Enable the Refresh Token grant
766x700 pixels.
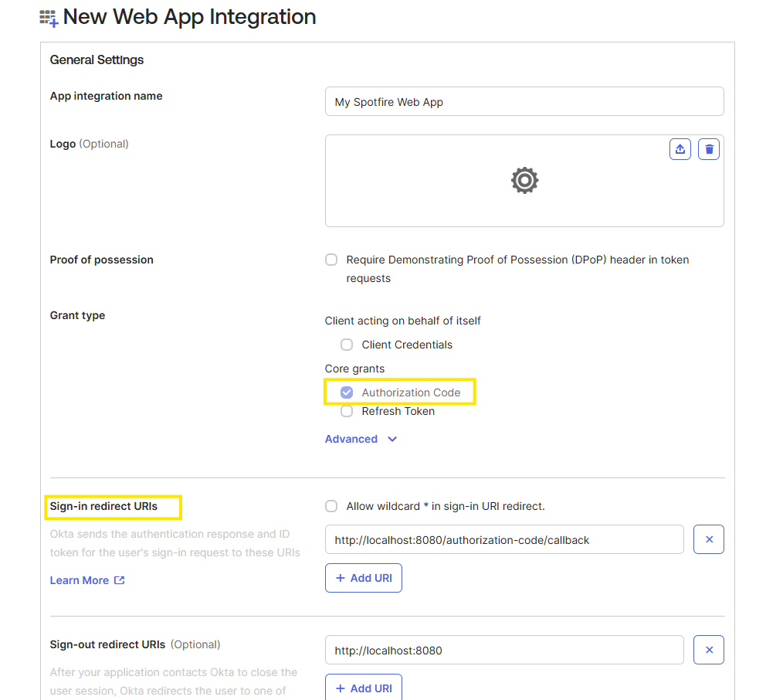[x=347, y=411]
